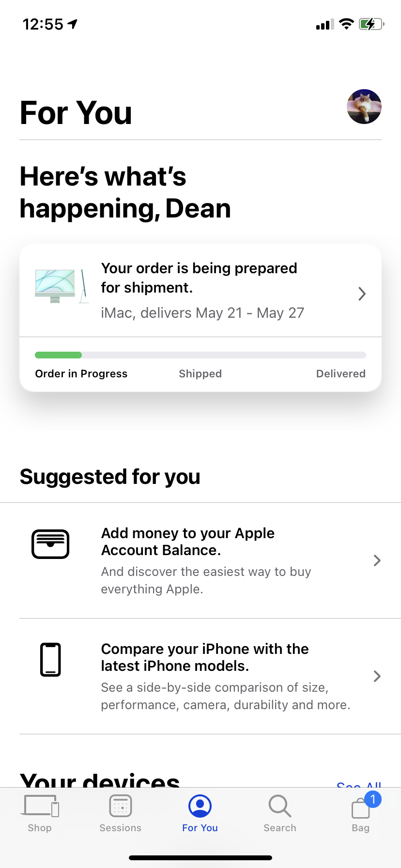This screenshot has height=868, width=401.
Task: Tap See All link for devices
Action: pyautogui.click(x=359, y=783)
